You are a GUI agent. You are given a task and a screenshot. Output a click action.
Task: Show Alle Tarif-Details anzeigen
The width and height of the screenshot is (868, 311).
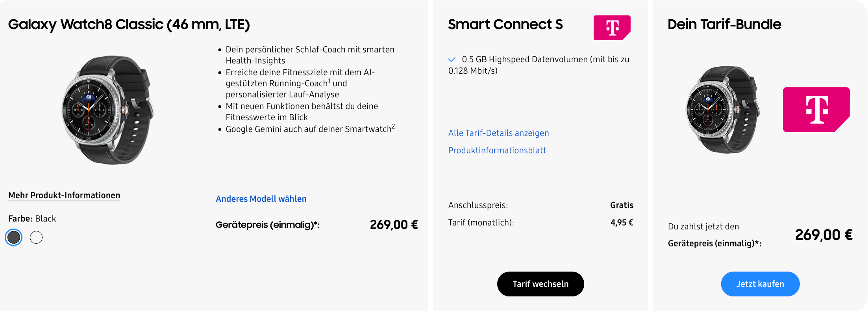click(x=498, y=133)
